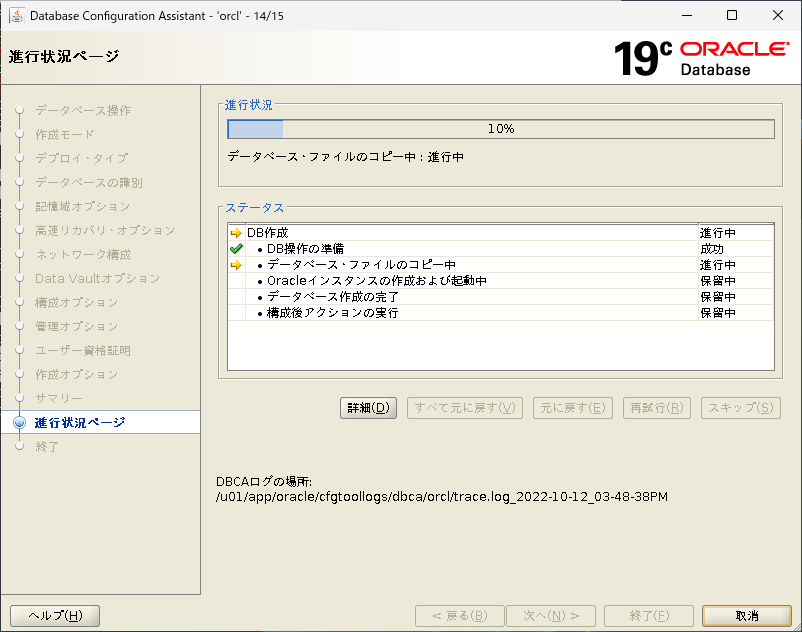Click the 10% progress bar

501,129
